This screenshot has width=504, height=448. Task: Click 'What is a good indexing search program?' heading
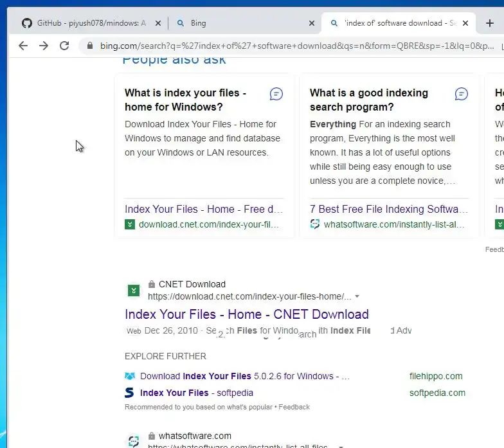pyautogui.click(x=369, y=100)
